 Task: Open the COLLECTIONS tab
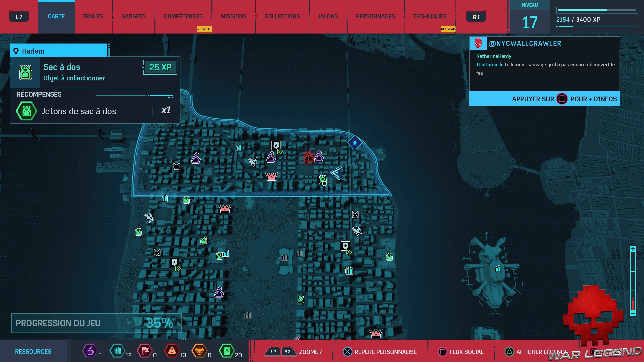pos(282,16)
